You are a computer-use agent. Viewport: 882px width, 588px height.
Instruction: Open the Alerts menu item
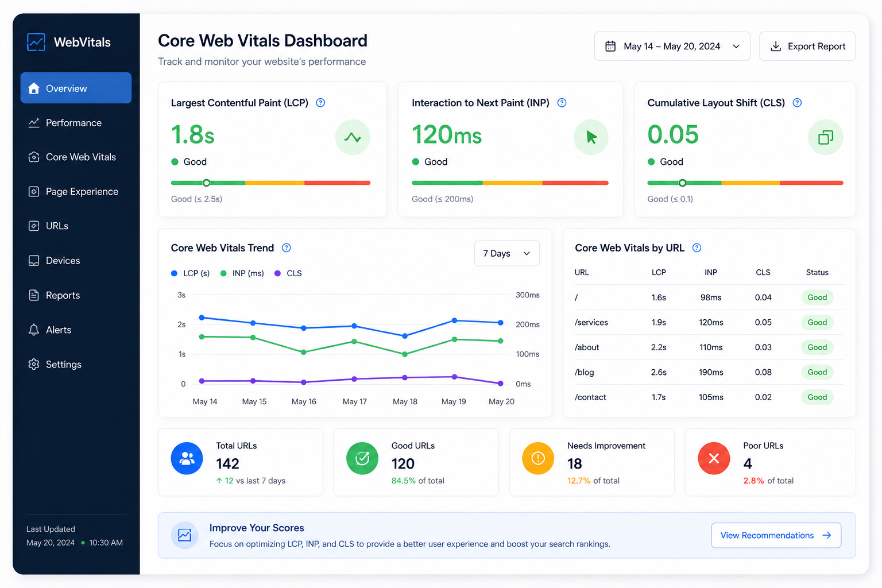[76, 330]
